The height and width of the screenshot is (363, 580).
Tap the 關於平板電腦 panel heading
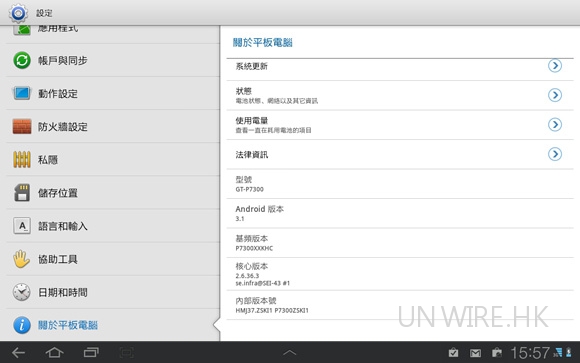[x=263, y=43]
